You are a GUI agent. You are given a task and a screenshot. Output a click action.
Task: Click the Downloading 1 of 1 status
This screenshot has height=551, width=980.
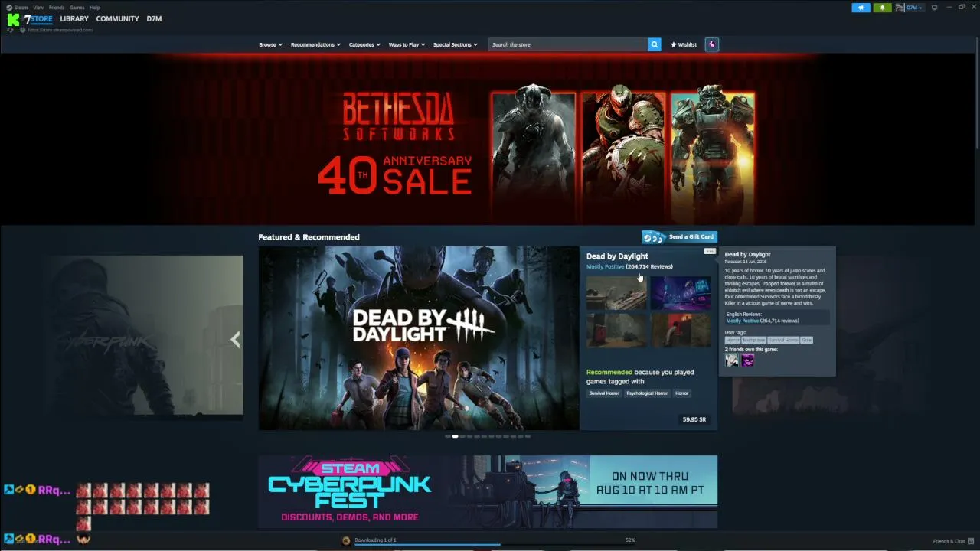(x=375, y=540)
